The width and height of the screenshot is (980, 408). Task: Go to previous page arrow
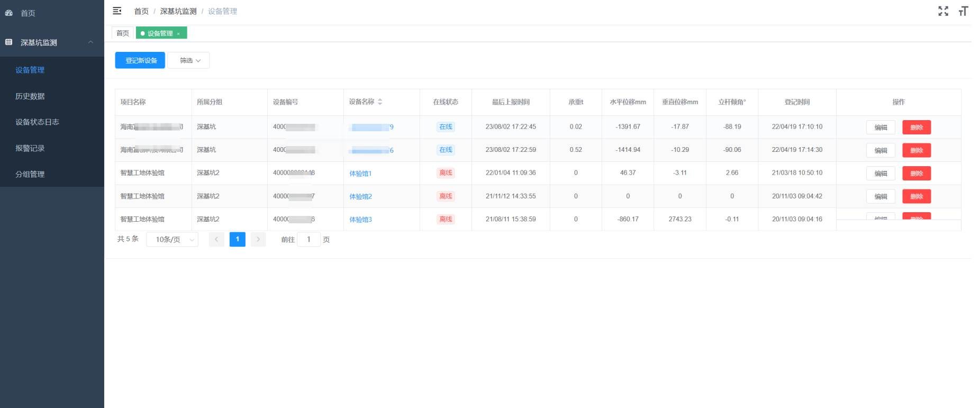click(x=216, y=240)
